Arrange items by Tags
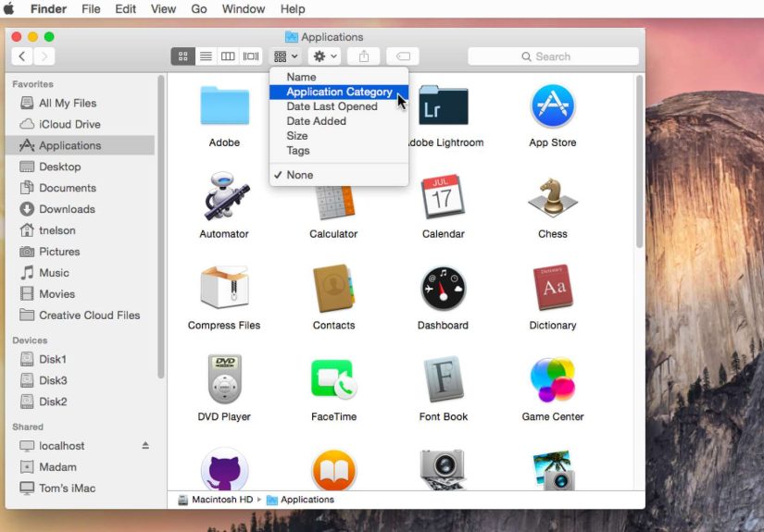The width and height of the screenshot is (764, 532). 339,151
